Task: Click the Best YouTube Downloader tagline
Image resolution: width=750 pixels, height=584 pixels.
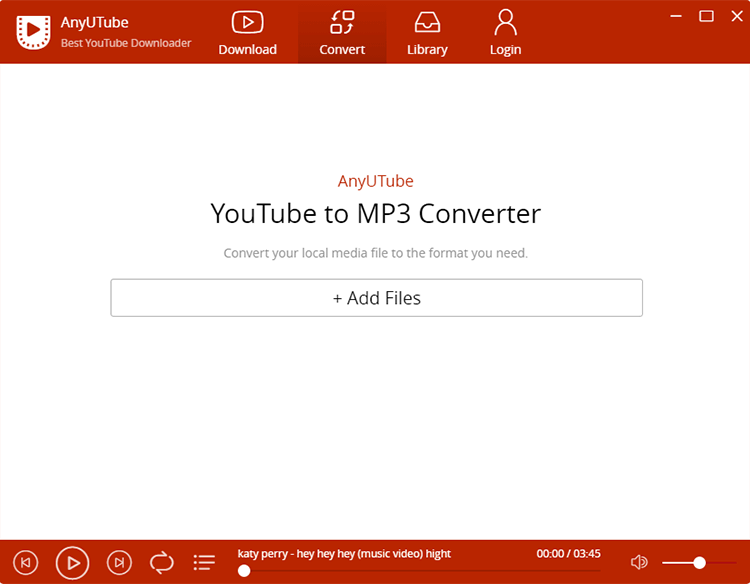Action: click(x=126, y=43)
